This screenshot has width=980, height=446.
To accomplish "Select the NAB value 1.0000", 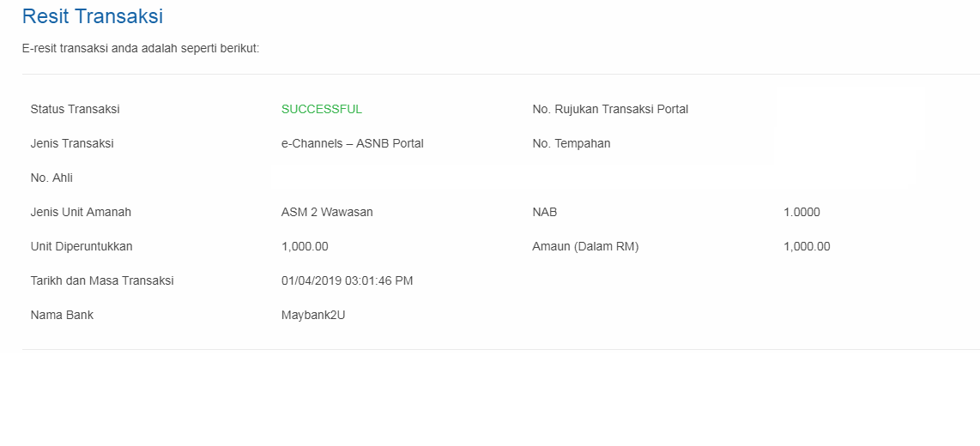I will pos(802,213).
